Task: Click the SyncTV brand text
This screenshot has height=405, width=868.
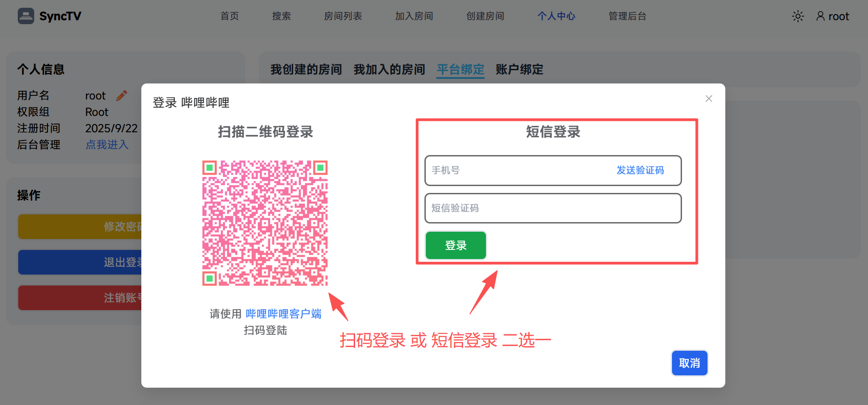Action: tap(60, 16)
